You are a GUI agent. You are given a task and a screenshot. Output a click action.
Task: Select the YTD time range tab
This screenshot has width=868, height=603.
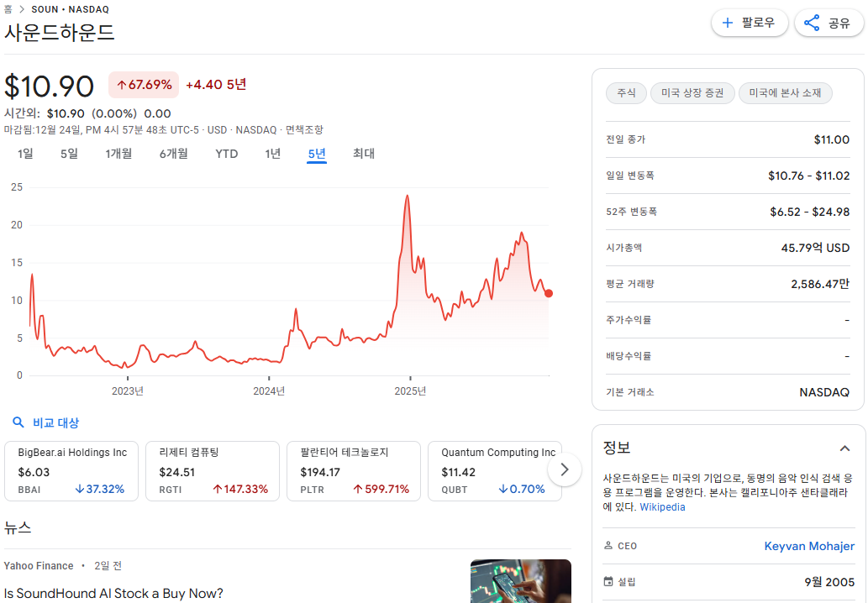pyautogui.click(x=226, y=154)
